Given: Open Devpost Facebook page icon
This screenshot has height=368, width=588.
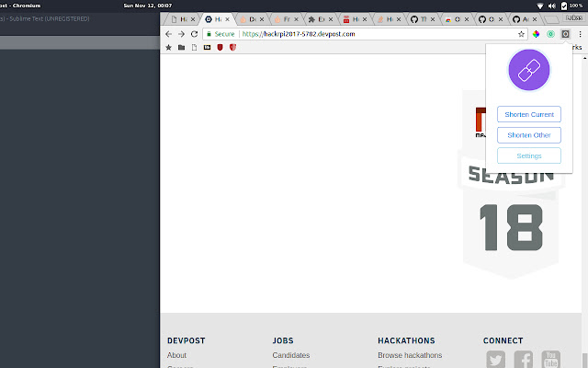Looking at the screenshot, I should [524, 359].
